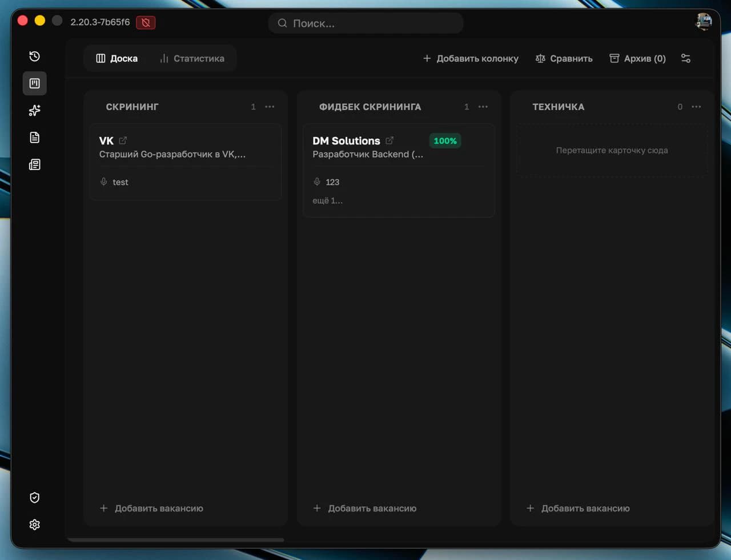
Task: Open external link icon next to VK
Action: point(123,140)
